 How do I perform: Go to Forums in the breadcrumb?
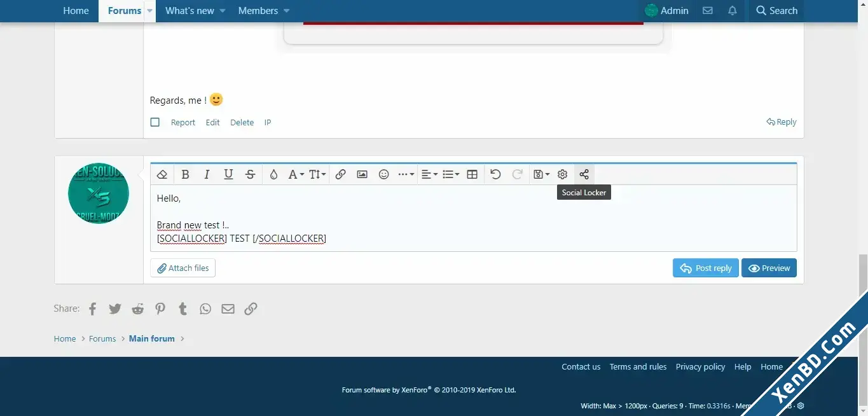click(102, 339)
